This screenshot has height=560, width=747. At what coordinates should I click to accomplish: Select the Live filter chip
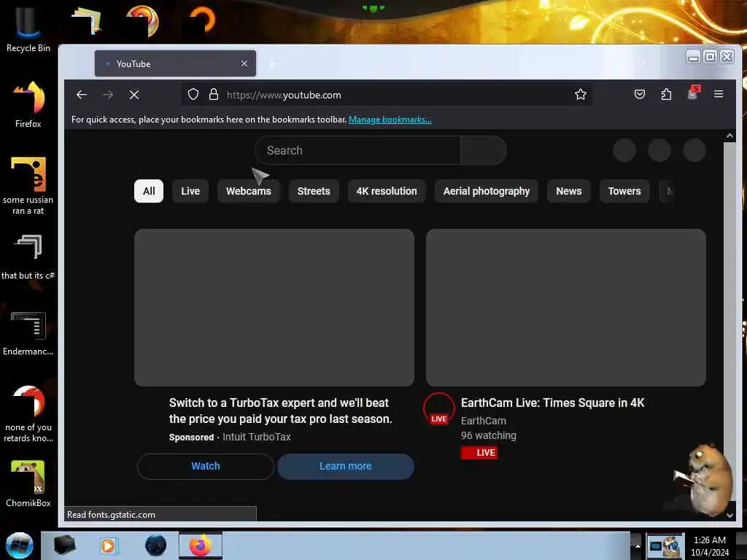190,191
